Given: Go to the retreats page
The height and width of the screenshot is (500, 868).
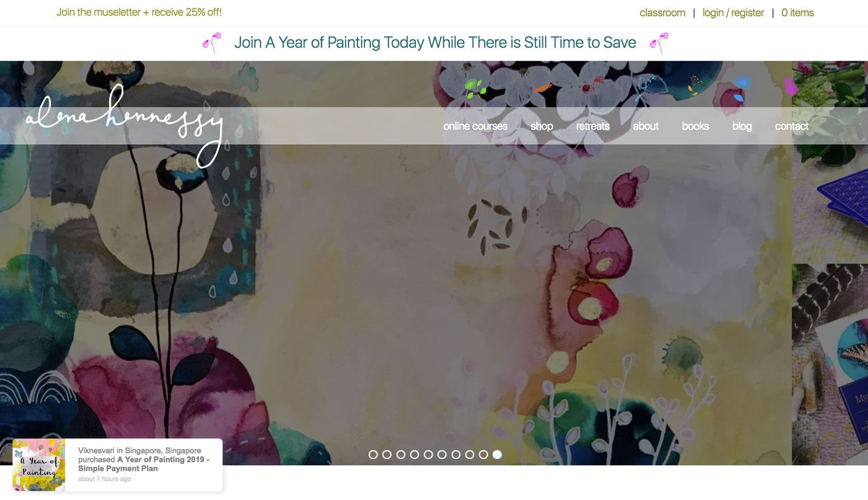Looking at the screenshot, I should (593, 126).
